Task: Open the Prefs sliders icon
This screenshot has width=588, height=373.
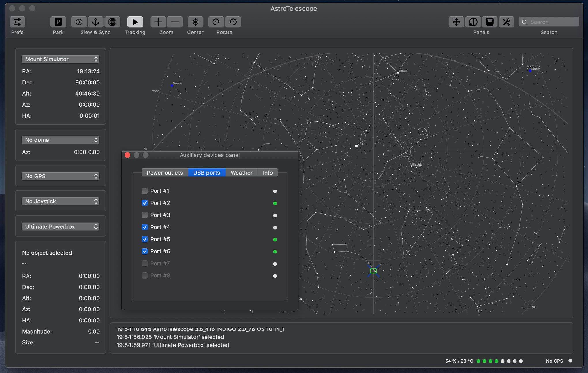Action: pos(17,22)
